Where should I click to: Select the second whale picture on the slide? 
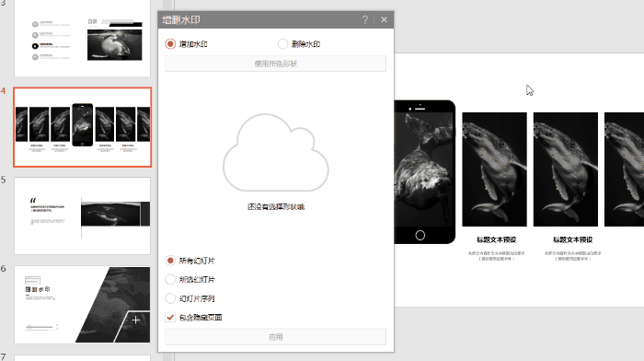pos(566,169)
